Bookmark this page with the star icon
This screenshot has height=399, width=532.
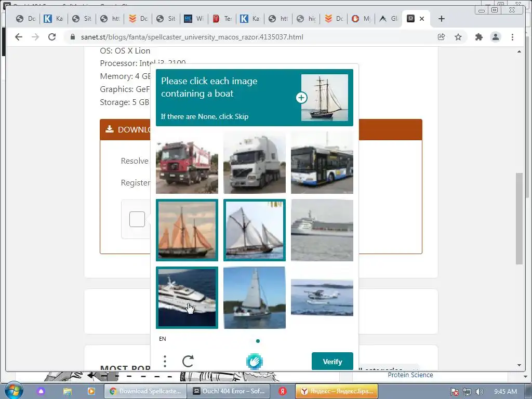pos(458,37)
